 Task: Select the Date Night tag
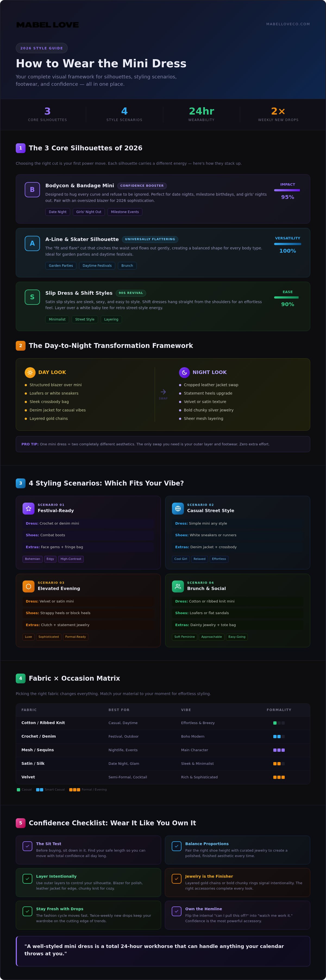pyautogui.click(x=58, y=212)
